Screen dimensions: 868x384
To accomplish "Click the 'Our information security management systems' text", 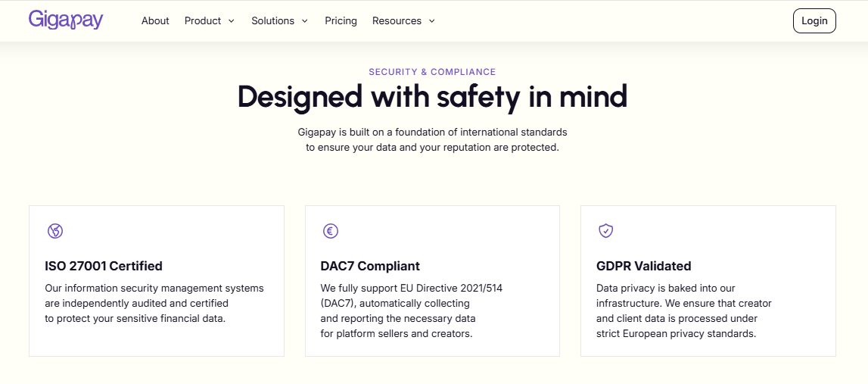I will (x=154, y=304).
